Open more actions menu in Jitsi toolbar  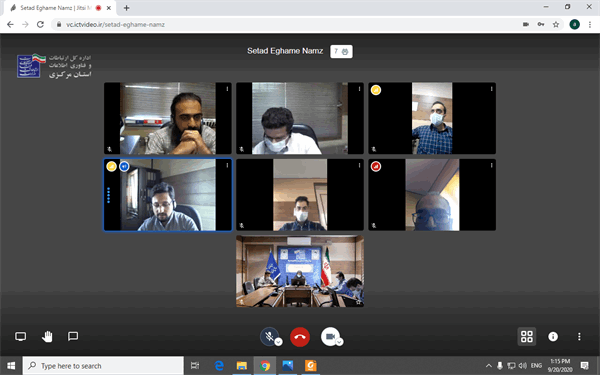tap(579, 336)
